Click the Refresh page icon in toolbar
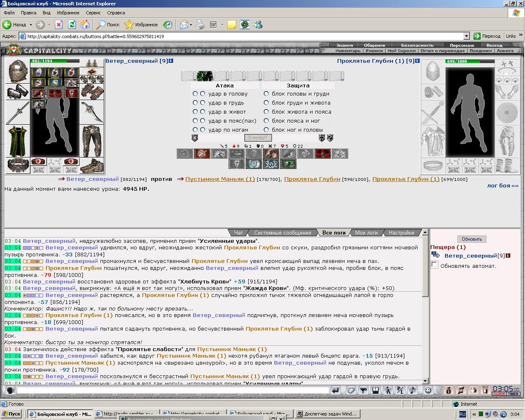The image size is (525, 420). [x=72, y=25]
